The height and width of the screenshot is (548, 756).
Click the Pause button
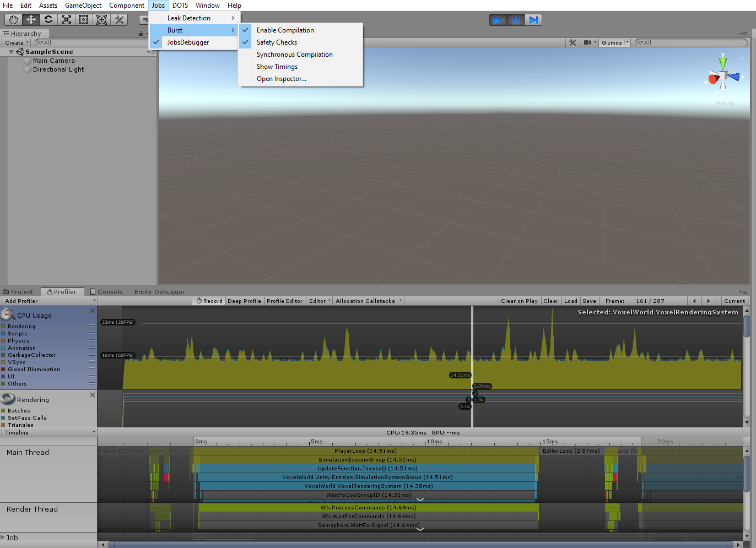coord(516,20)
